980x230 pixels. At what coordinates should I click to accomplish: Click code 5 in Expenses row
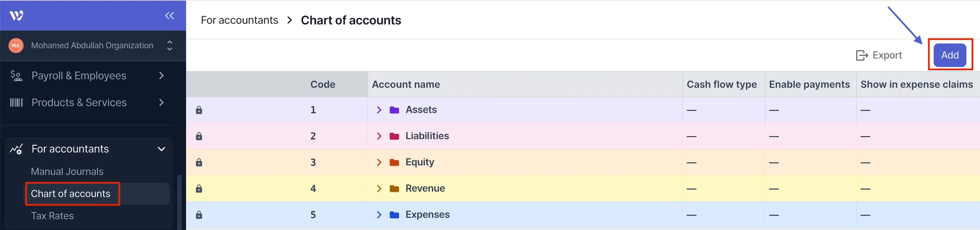pyautogui.click(x=313, y=215)
